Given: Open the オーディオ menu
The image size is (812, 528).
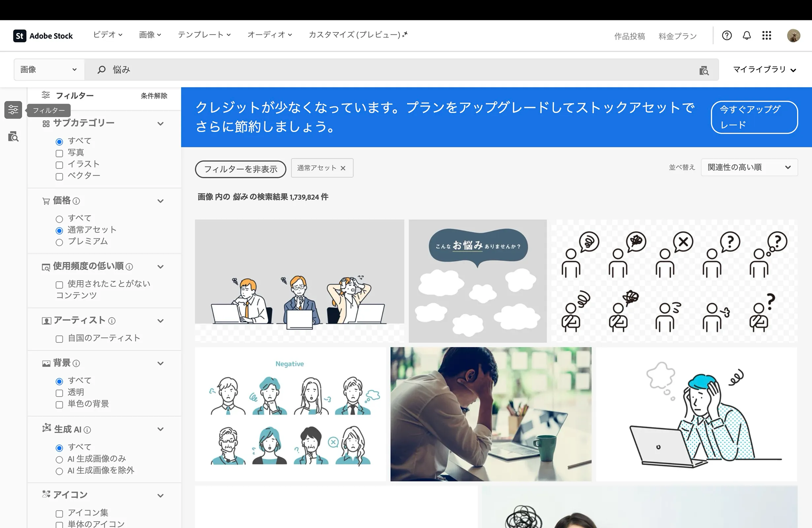Looking at the screenshot, I should point(270,35).
